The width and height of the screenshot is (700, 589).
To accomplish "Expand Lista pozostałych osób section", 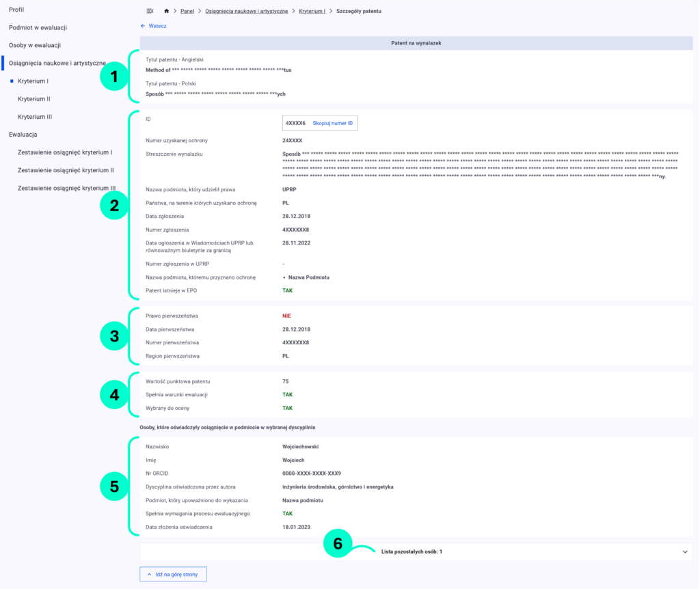I will [x=412, y=551].
